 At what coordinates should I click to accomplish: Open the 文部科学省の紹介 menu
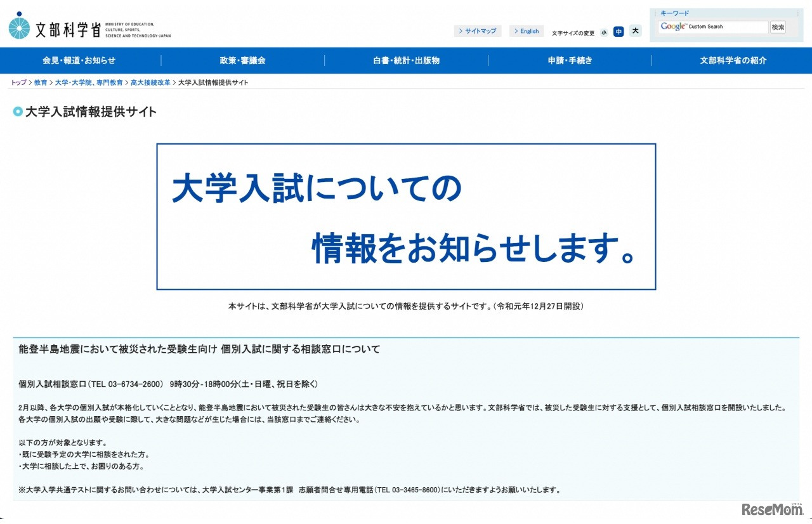coord(733,60)
